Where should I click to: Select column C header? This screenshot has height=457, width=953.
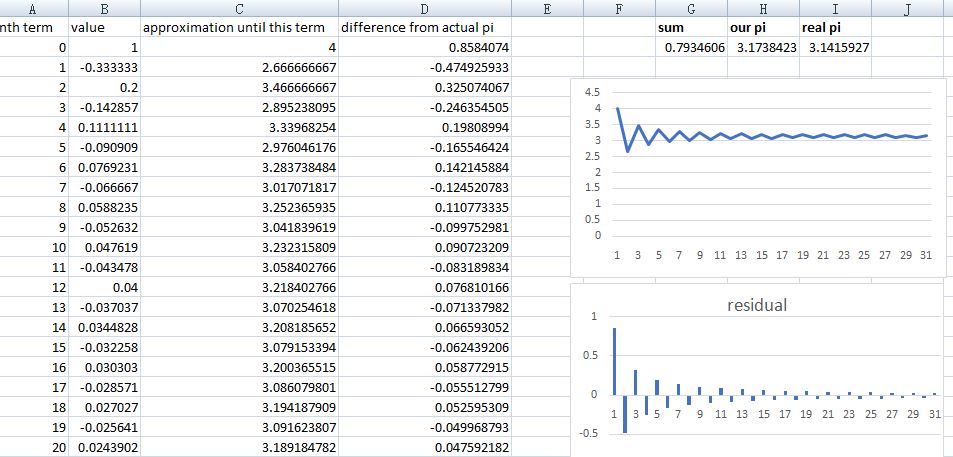tap(238, 9)
